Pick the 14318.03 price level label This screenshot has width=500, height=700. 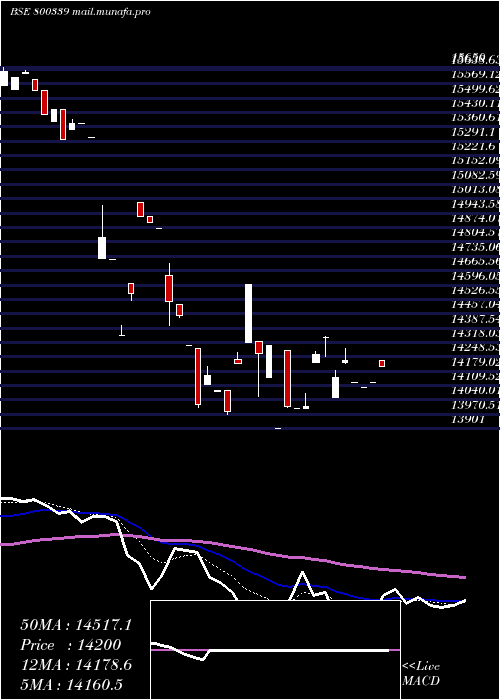[475, 333]
